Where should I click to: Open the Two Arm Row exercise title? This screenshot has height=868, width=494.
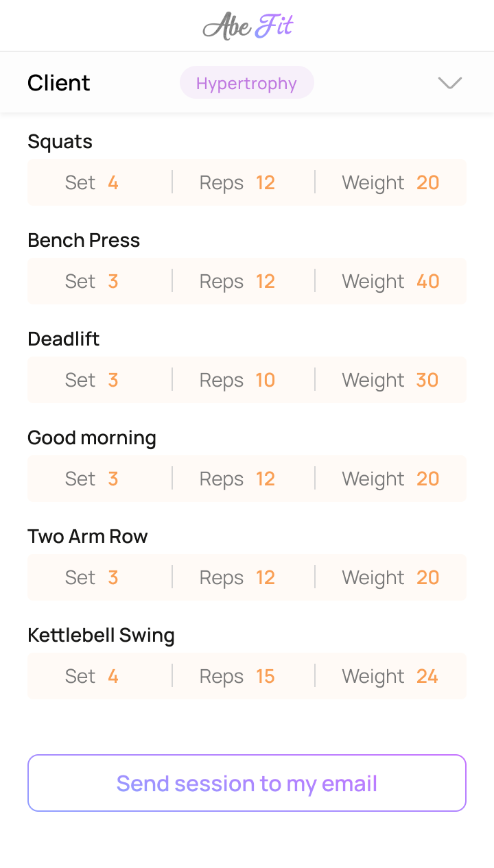coord(88,536)
